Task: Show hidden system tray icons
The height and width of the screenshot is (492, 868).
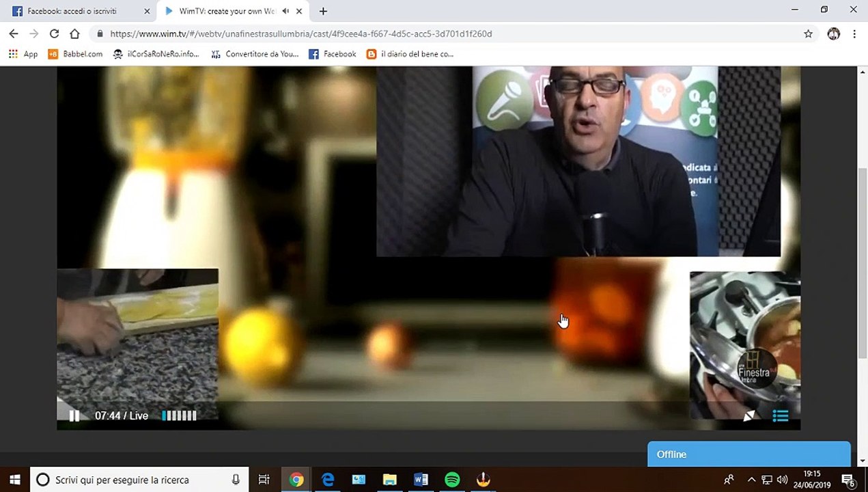Action: [x=751, y=480]
